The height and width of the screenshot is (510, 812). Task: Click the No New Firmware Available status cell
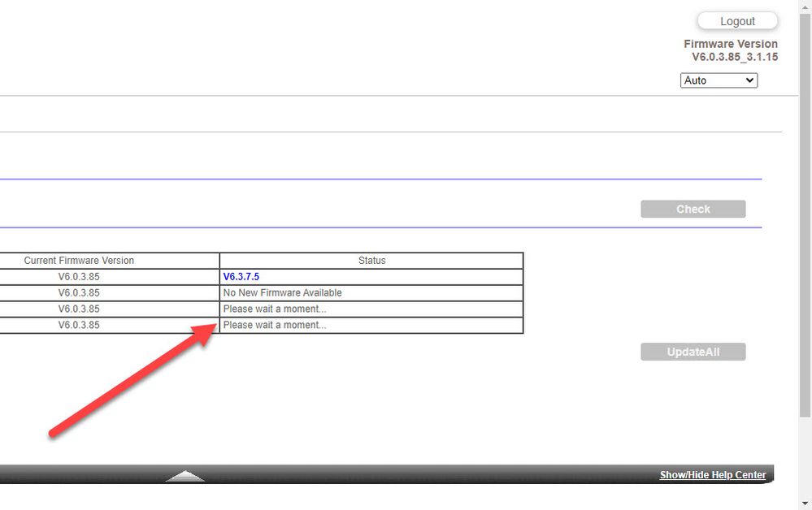point(282,292)
